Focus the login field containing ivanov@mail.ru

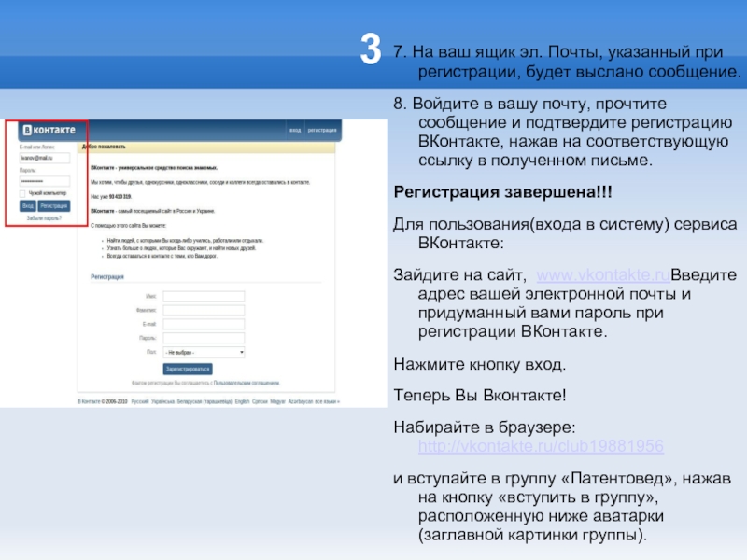(45, 158)
